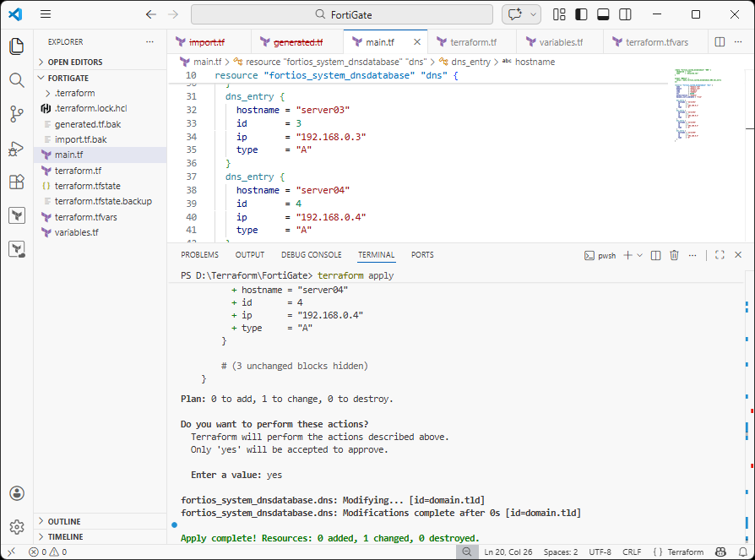Kill terminal with the trash icon
This screenshot has height=560, width=755.
coord(674,255)
